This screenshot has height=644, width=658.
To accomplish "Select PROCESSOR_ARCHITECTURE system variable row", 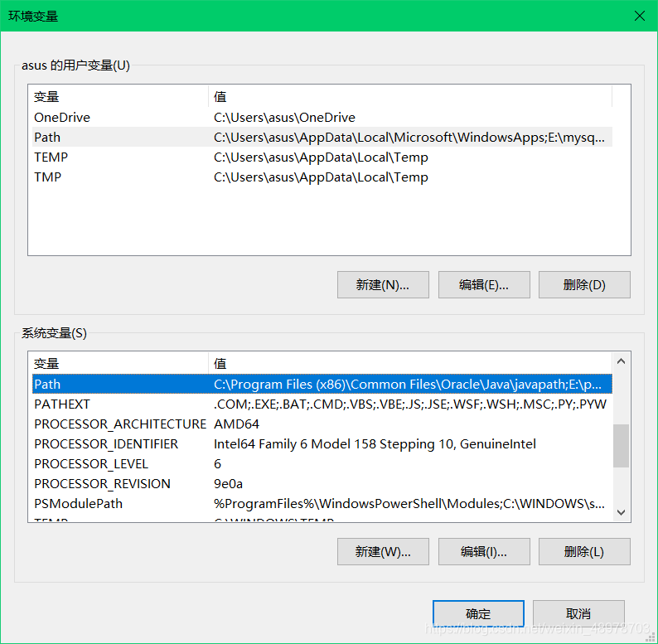I will click(322, 424).
